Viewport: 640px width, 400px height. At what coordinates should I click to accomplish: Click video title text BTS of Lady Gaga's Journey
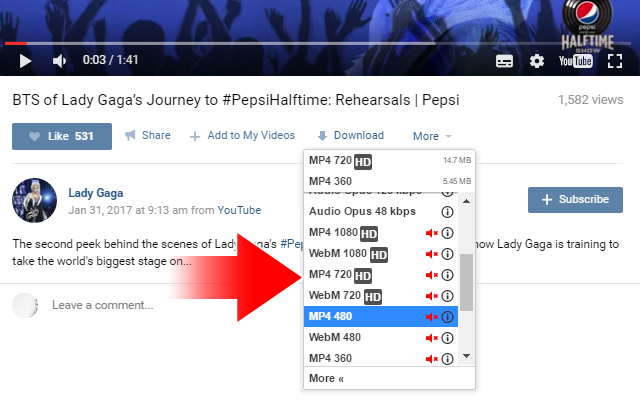236,100
